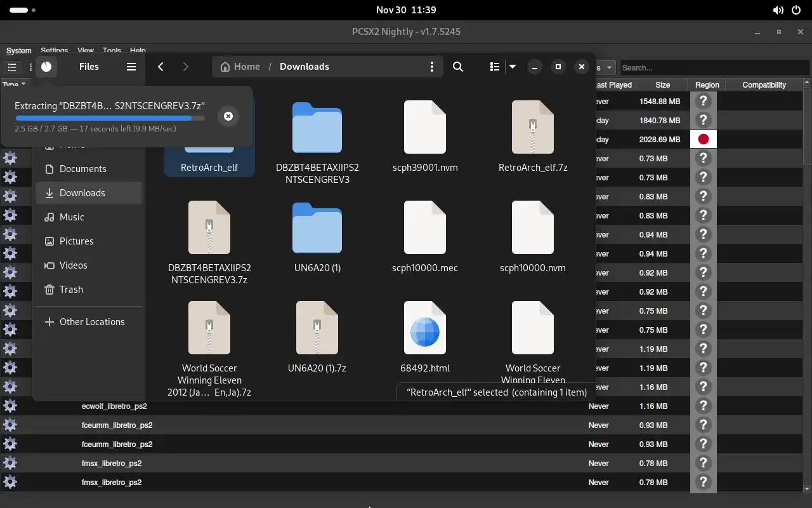Click unknown region icon in 1548.88 MB row

click(703, 101)
